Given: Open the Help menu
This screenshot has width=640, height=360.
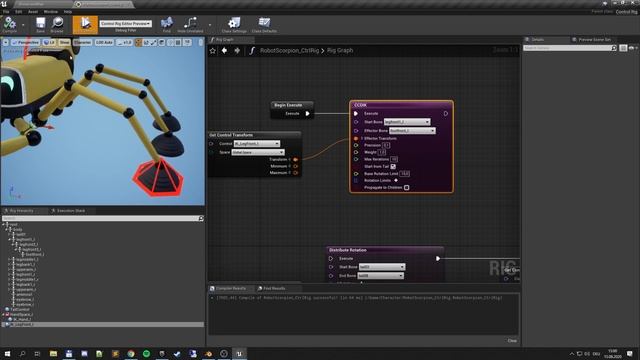Looking at the screenshot, I should [68, 12].
